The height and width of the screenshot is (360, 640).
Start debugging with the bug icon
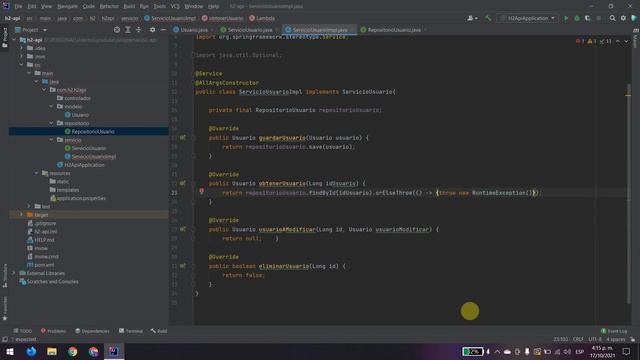577,18
